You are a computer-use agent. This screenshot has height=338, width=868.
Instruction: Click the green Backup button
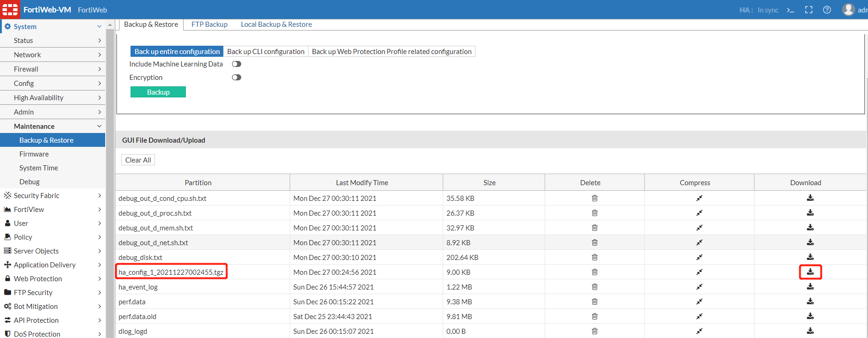coord(158,92)
